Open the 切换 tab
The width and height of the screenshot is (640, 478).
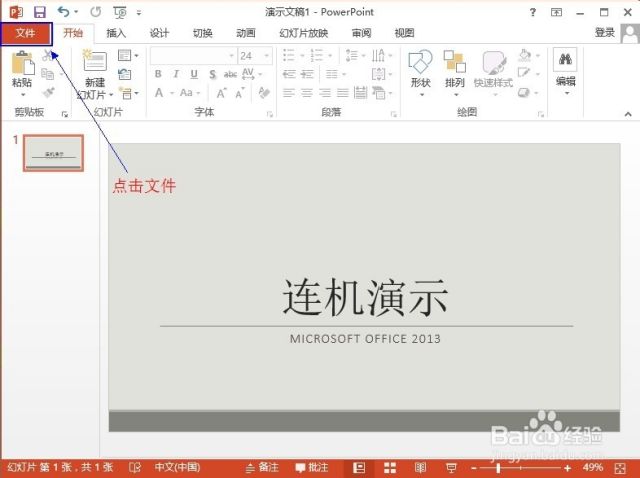click(x=202, y=33)
